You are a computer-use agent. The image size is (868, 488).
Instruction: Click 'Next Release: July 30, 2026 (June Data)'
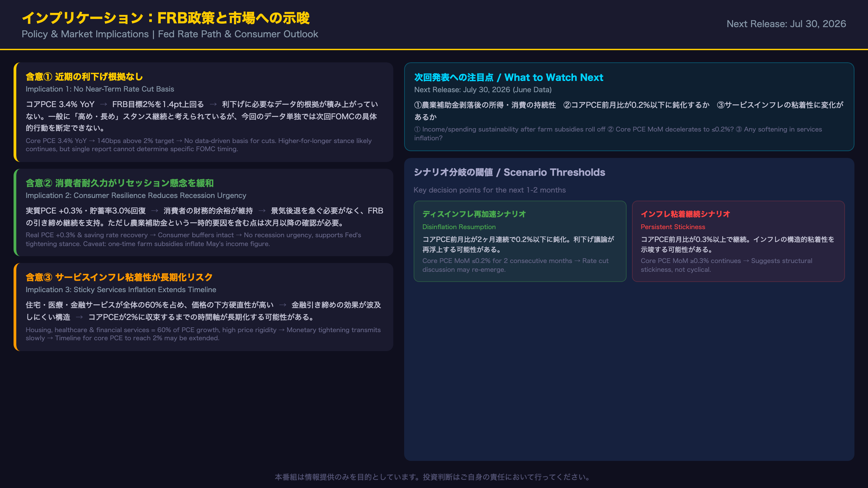tap(483, 90)
